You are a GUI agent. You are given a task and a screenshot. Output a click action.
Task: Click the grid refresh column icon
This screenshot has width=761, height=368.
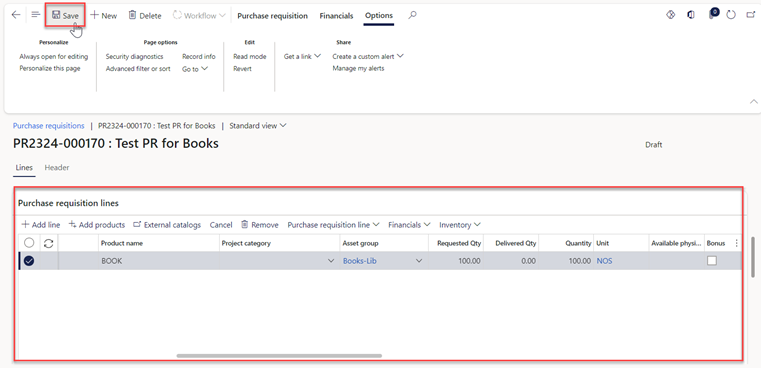(49, 243)
